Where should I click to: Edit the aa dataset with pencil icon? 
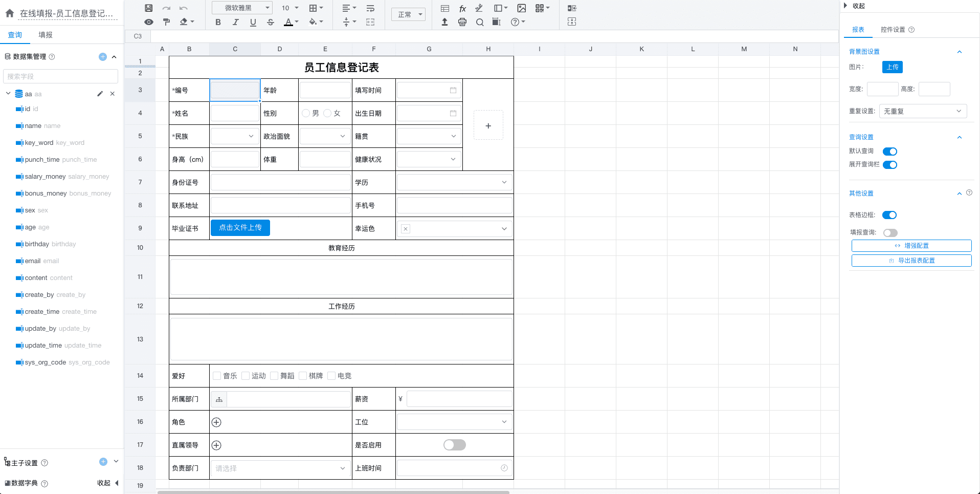[100, 94]
